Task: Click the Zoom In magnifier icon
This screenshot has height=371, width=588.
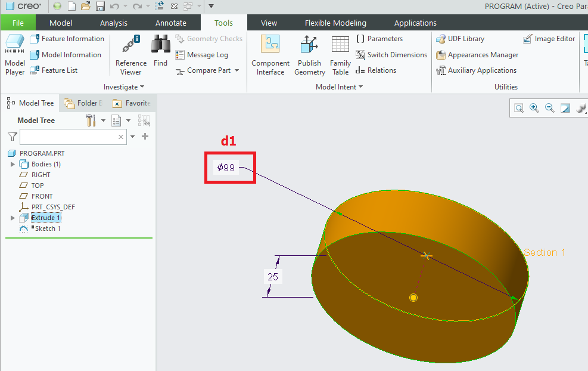Action: (534, 108)
